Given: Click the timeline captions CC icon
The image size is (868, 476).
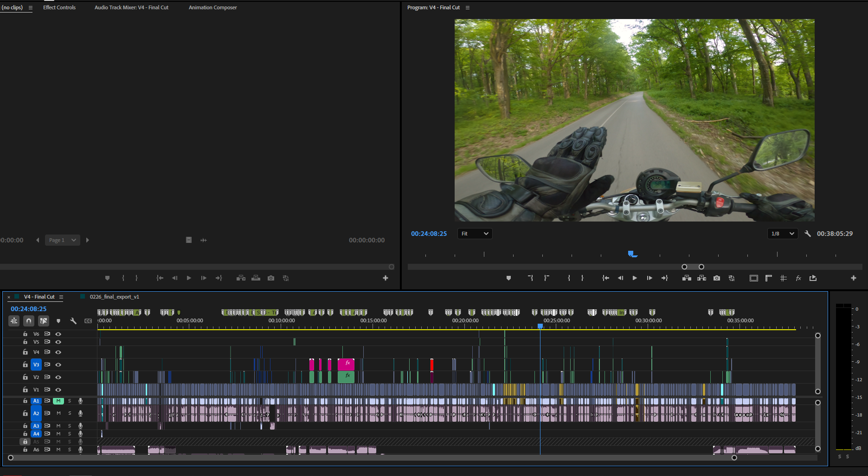Looking at the screenshot, I should pos(88,321).
